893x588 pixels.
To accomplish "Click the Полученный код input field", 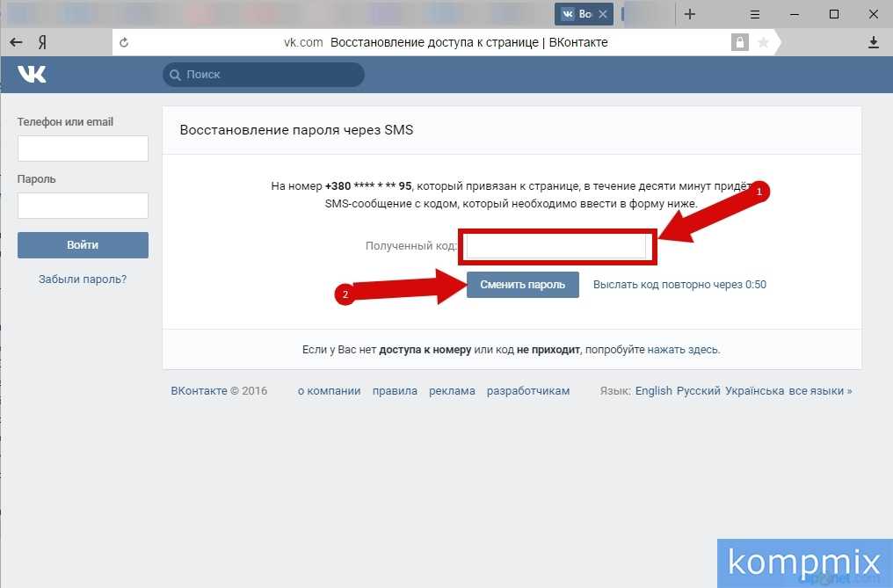I will point(556,247).
